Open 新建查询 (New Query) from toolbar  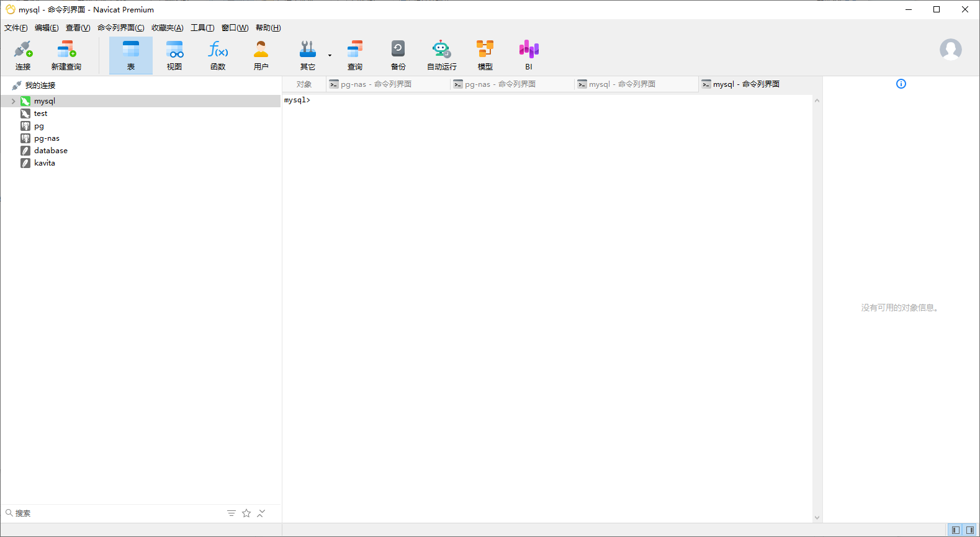click(x=66, y=55)
